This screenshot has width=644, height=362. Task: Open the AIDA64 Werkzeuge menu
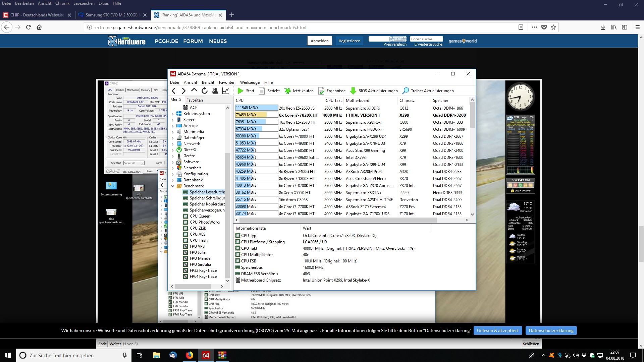250,82
